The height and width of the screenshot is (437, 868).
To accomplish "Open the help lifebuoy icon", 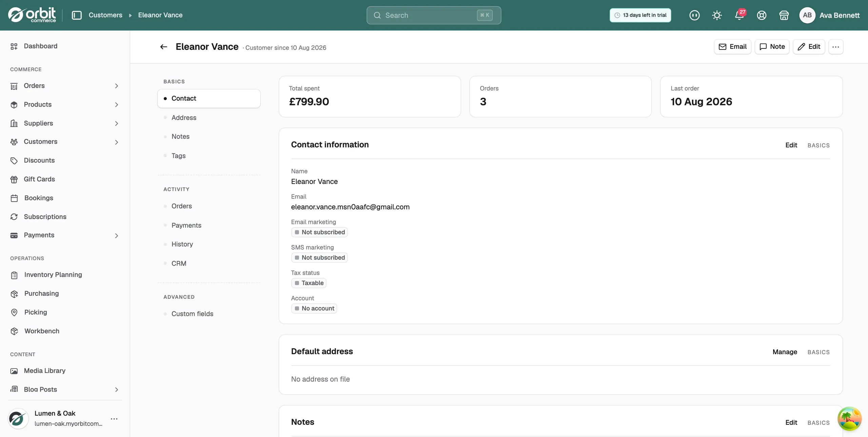I will (762, 15).
